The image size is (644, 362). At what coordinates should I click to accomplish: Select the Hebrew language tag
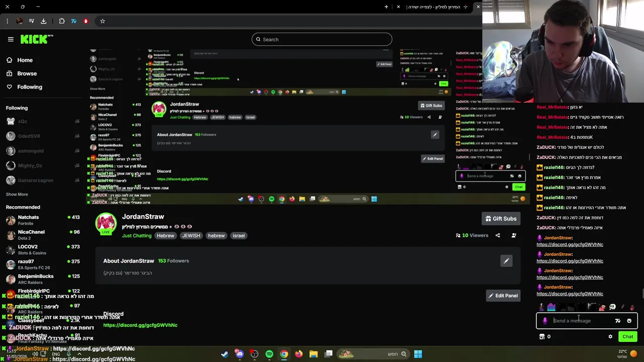165,235
